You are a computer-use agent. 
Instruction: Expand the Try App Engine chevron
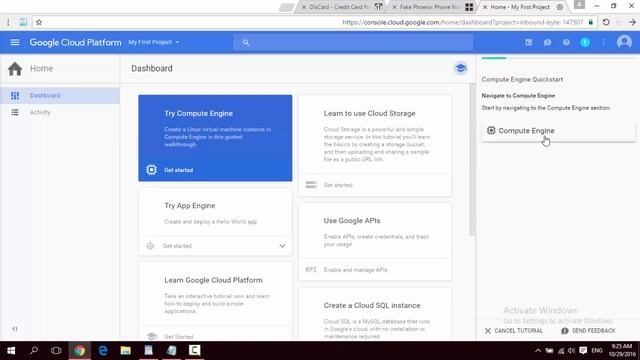pos(282,246)
